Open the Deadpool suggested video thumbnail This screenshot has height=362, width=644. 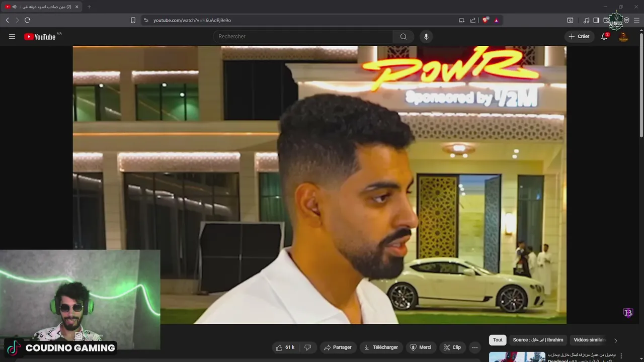517,357
